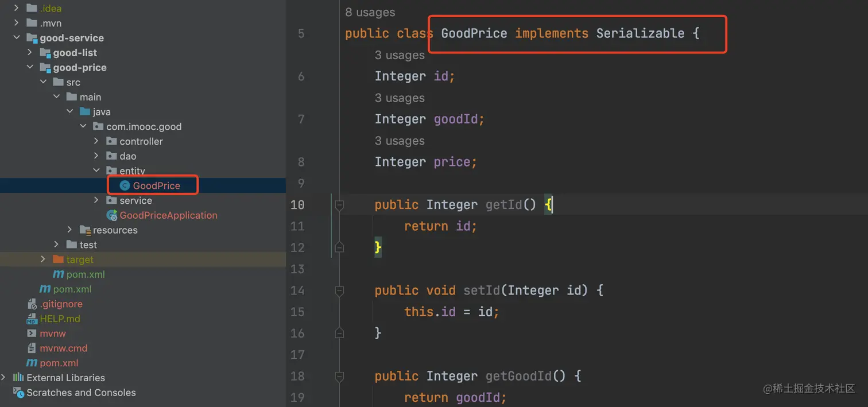Click the src folder icon

point(58,82)
